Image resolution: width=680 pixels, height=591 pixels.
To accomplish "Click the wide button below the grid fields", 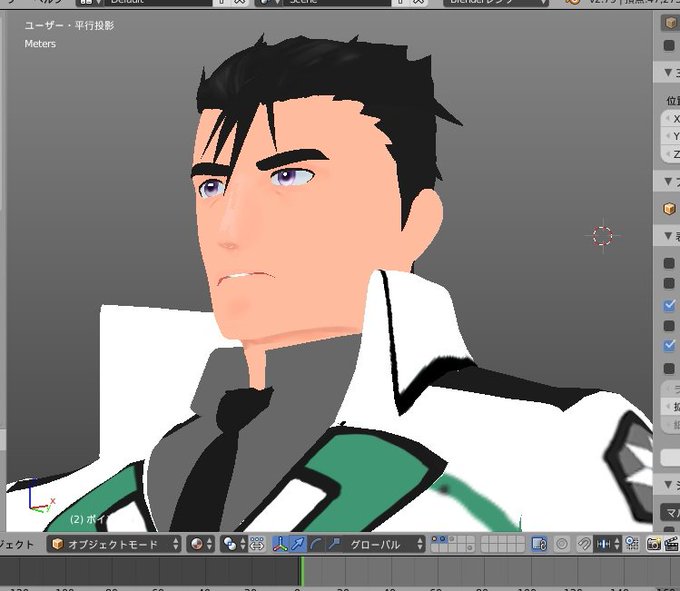I will (x=670, y=457).
